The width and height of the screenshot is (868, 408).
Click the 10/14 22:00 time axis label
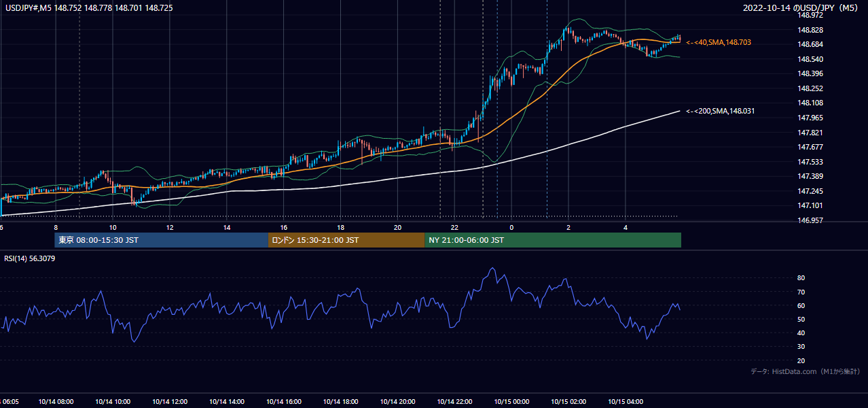coord(454,402)
